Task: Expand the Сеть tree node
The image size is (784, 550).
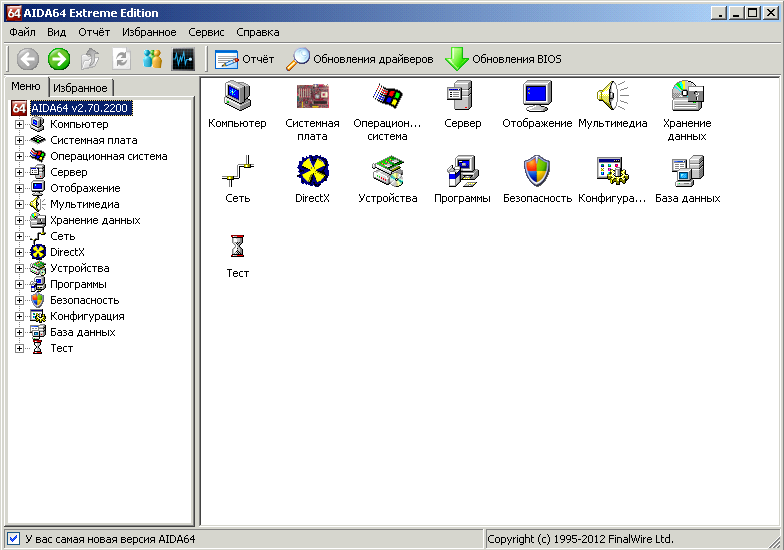Action: tap(19, 236)
